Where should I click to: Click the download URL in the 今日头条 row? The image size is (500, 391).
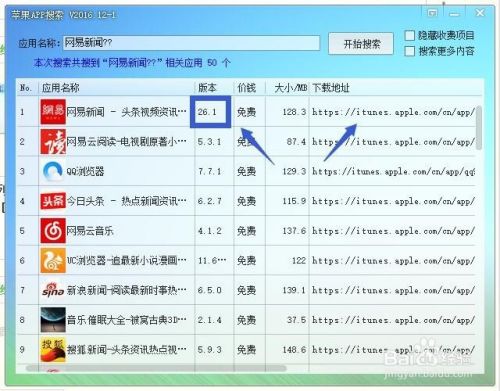[x=393, y=201]
